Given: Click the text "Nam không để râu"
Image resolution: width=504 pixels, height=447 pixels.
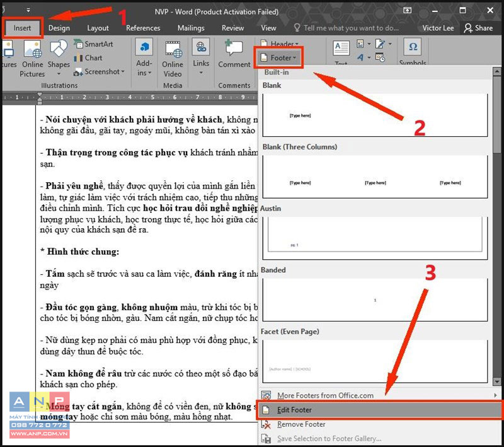Looking at the screenshot, I should pos(84,373).
